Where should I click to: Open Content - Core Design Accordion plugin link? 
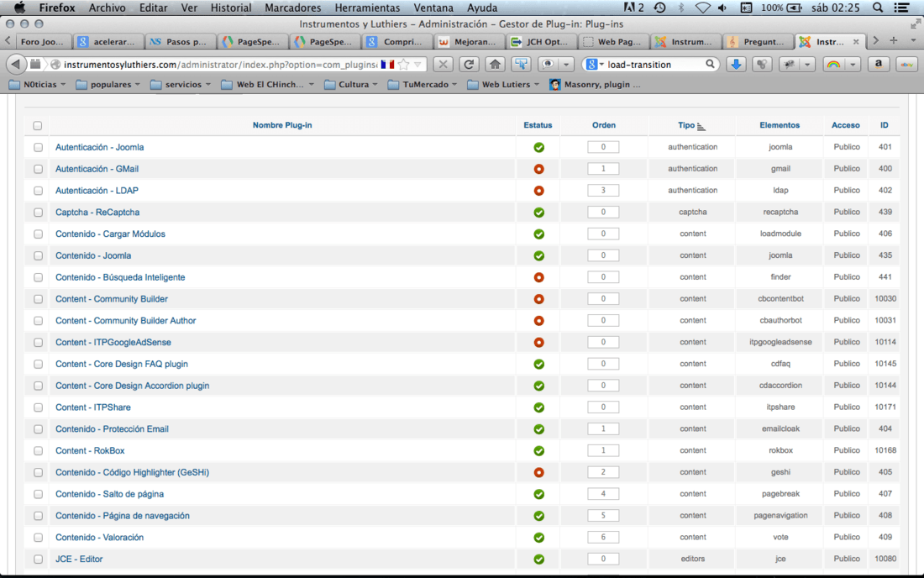[x=132, y=386]
